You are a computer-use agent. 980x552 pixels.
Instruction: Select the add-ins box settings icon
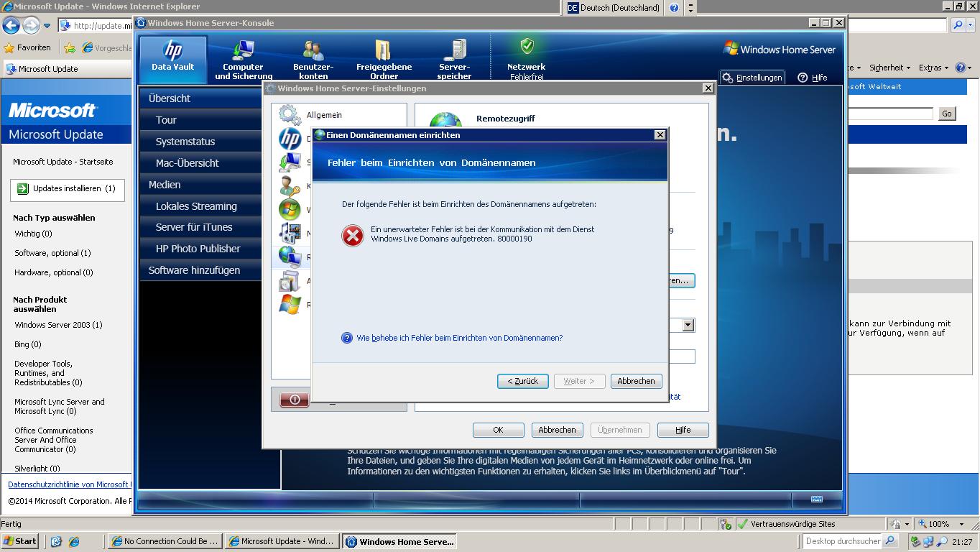pyautogui.click(x=290, y=281)
